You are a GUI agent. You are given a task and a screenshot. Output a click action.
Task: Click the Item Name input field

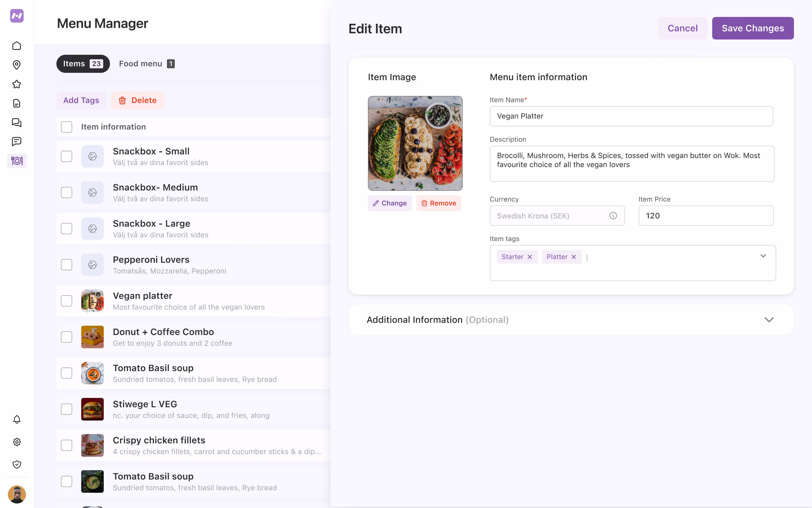pos(631,116)
